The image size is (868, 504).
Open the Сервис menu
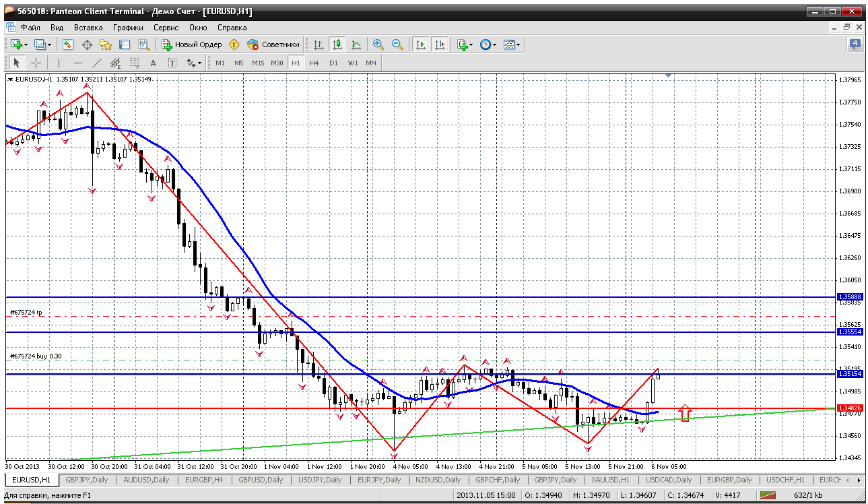click(166, 28)
